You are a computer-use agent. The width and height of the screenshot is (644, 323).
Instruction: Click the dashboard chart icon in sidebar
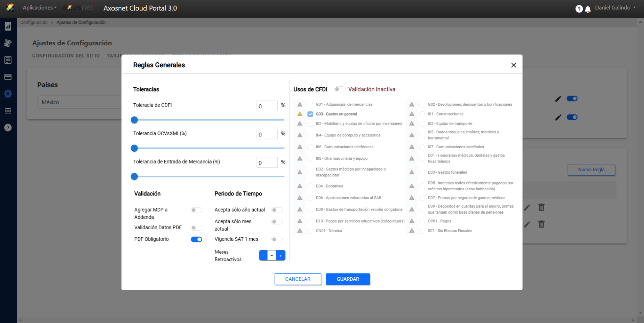pyautogui.click(x=8, y=26)
